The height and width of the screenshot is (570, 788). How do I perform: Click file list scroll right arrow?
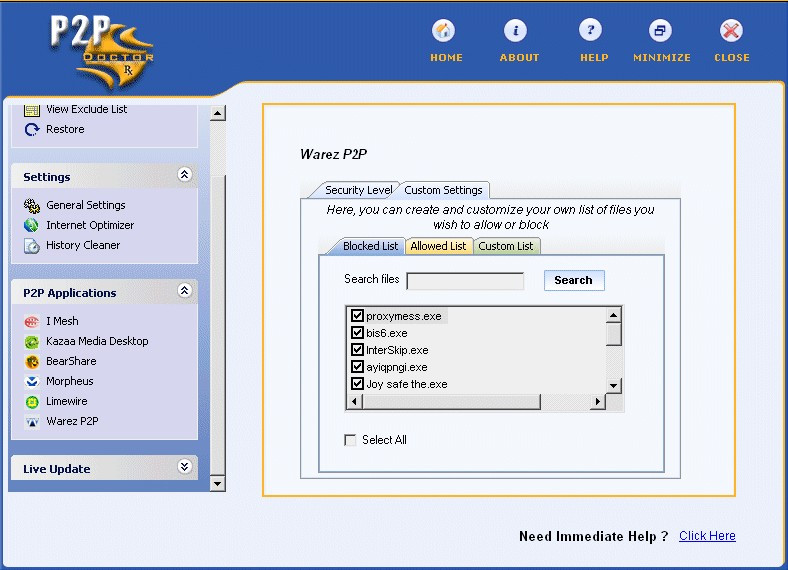point(598,402)
